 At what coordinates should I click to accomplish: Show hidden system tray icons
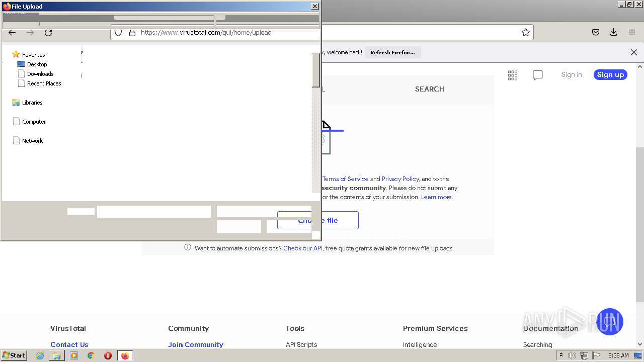click(x=561, y=355)
